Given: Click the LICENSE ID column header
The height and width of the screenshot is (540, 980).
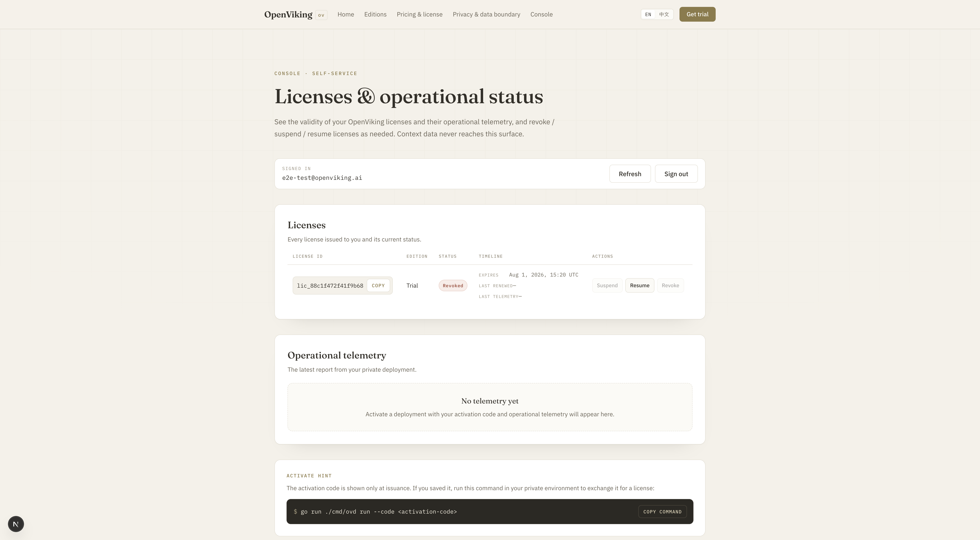Looking at the screenshot, I should click(307, 256).
